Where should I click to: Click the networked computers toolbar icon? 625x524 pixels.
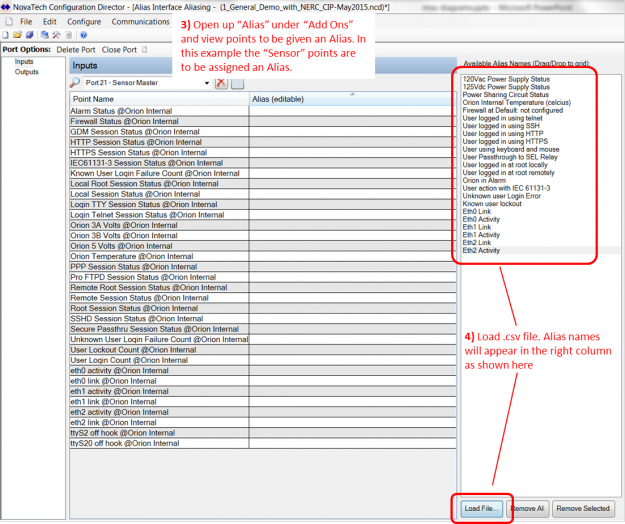(x=45, y=35)
